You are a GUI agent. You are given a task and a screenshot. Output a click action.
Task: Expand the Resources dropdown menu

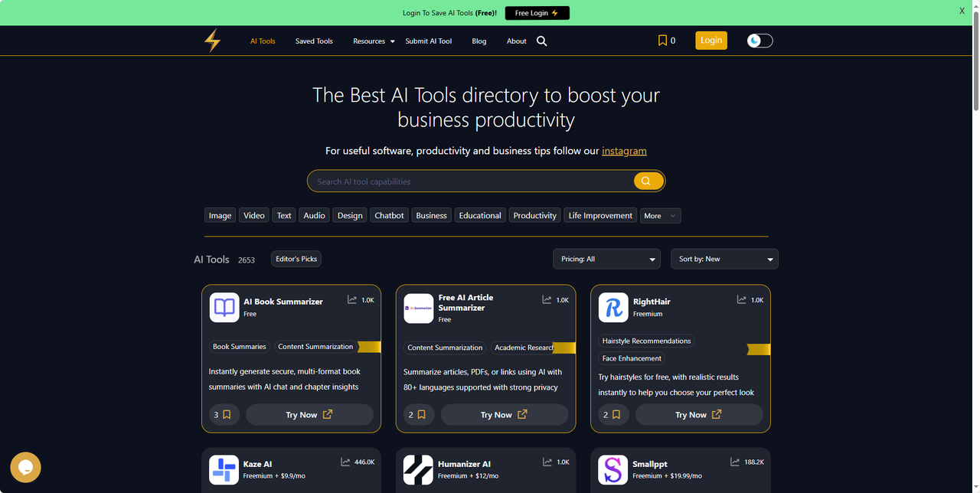374,41
